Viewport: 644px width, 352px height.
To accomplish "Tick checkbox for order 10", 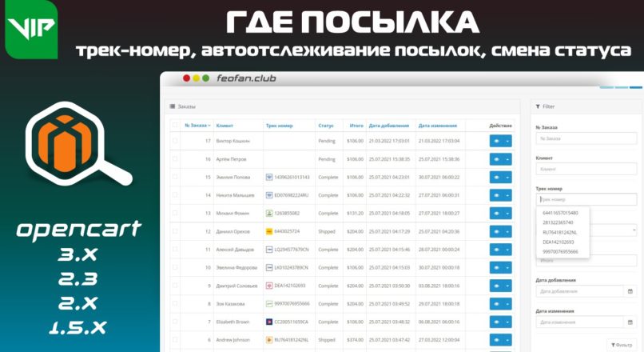I will (x=175, y=267).
